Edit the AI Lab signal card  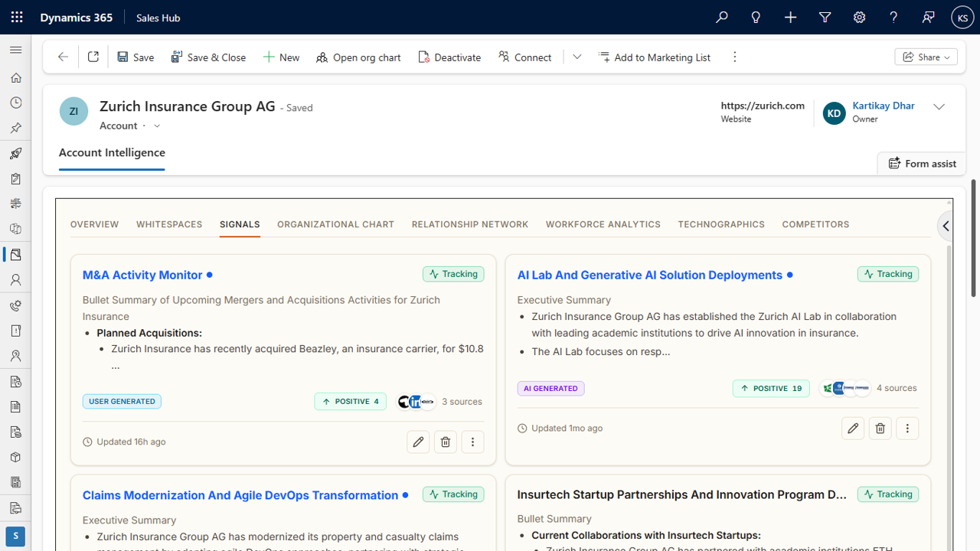853,428
